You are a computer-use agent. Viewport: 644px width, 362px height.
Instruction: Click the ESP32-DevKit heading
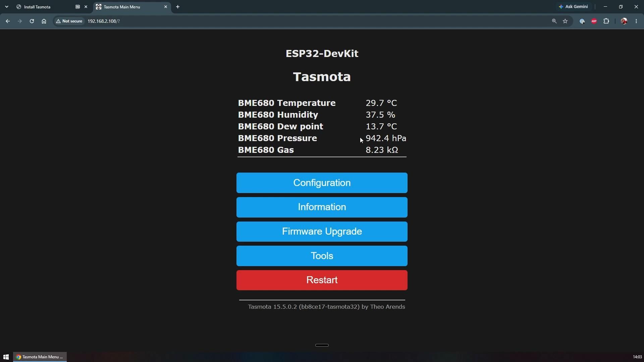point(322,54)
